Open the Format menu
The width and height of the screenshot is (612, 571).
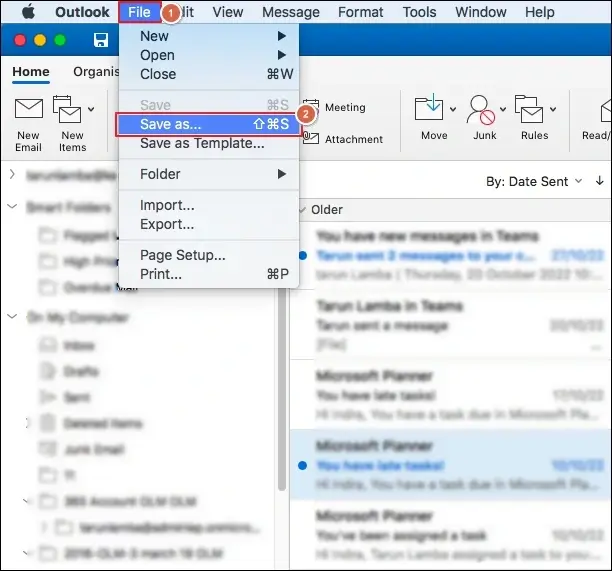(361, 12)
